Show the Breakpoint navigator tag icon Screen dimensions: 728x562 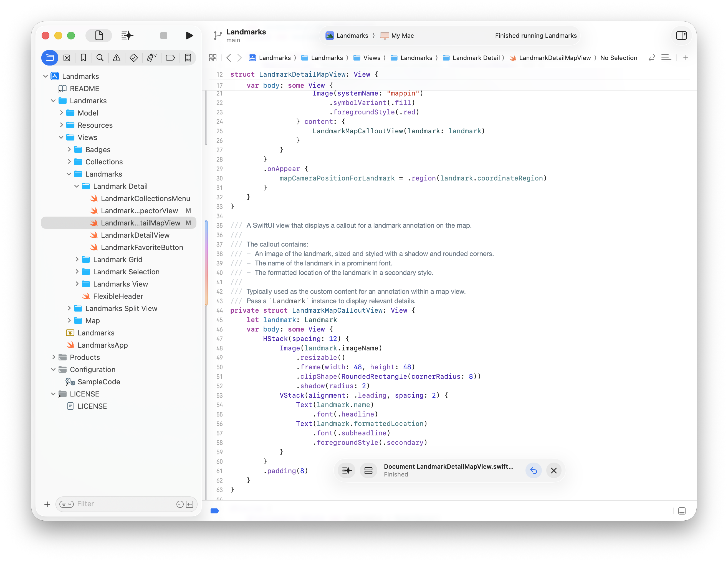170,57
